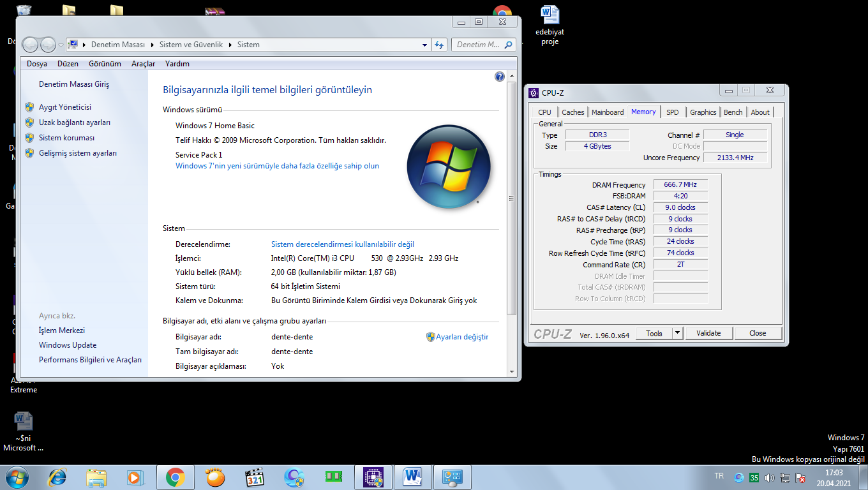The height and width of the screenshot is (490, 868).
Task: Click the green 35 temperature tray icon
Action: [754, 478]
